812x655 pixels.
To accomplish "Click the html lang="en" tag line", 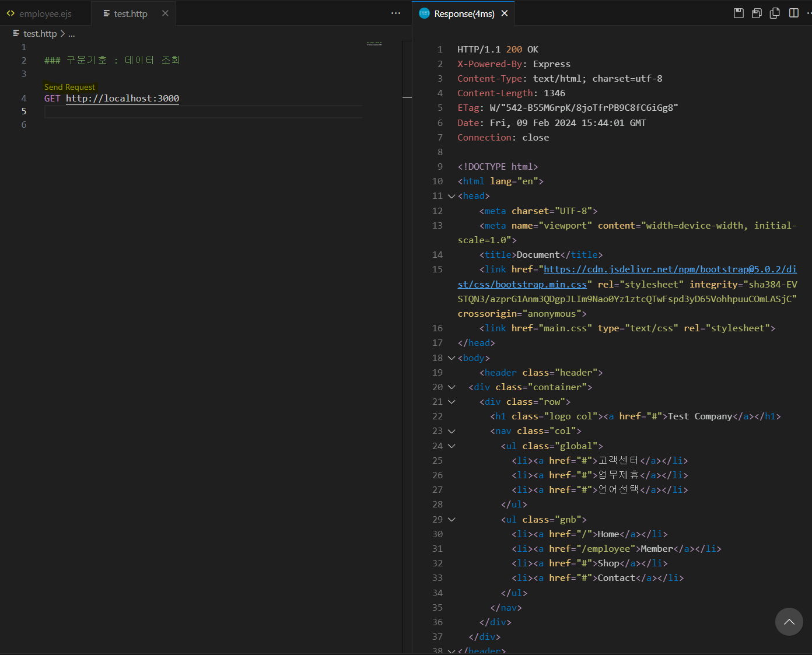I will point(501,181).
